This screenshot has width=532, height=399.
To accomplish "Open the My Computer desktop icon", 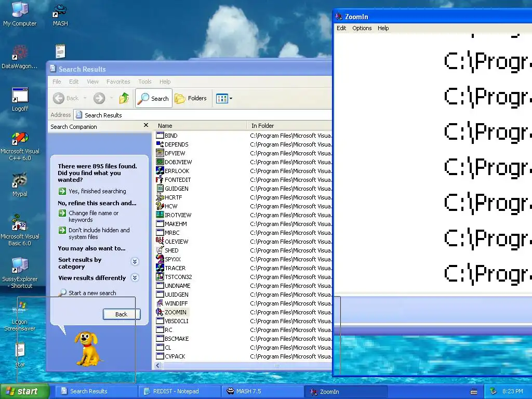I will 20,14.
